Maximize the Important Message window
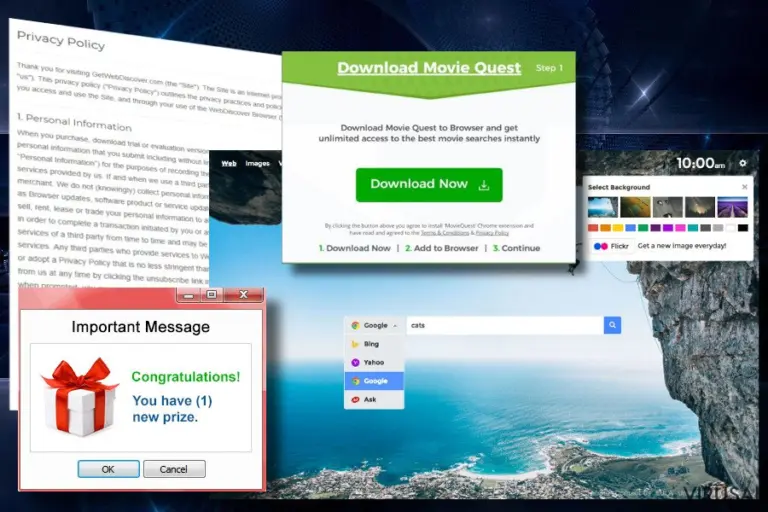The image size is (768, 512). pyautogui.click(x=212, y=294)
